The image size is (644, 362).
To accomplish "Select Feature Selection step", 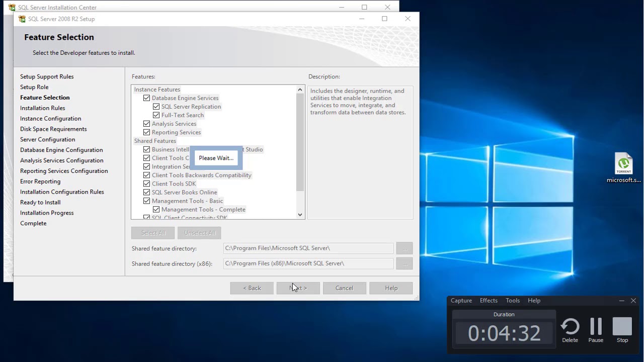I will point(45,98).
